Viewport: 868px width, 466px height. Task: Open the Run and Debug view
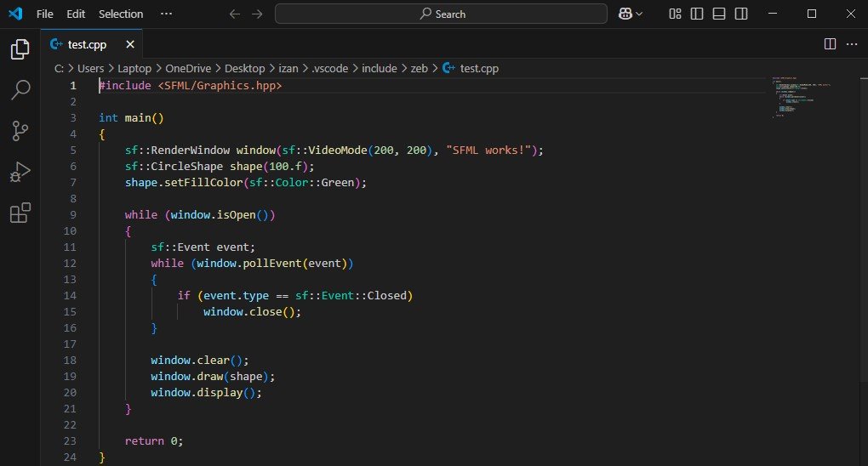point(20,172)
